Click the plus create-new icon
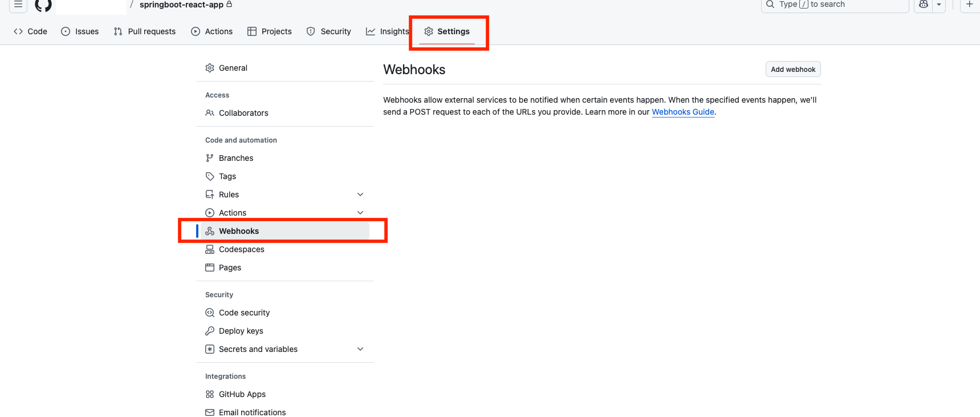Screen dimensions: 980x417 click(969, 5)
